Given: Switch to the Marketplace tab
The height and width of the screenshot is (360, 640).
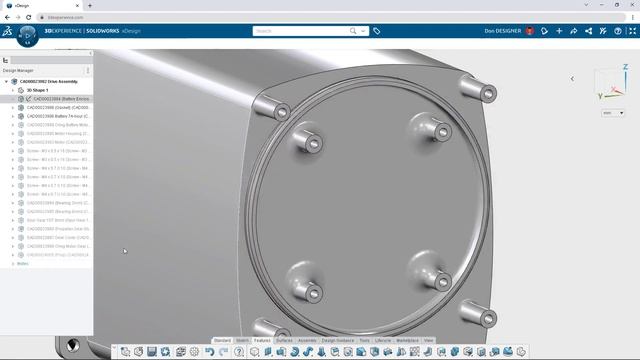Looking at the screenshot, I should coord(407,340).
